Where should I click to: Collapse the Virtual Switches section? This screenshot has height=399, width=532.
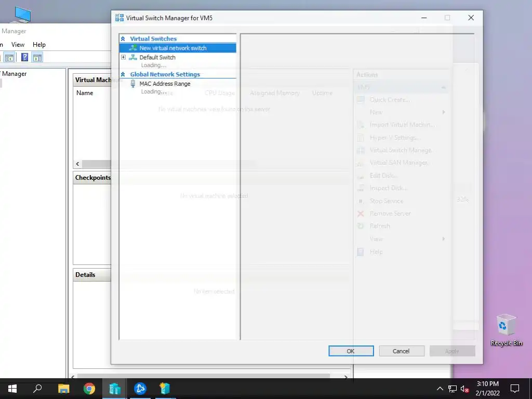click(123, 38)
